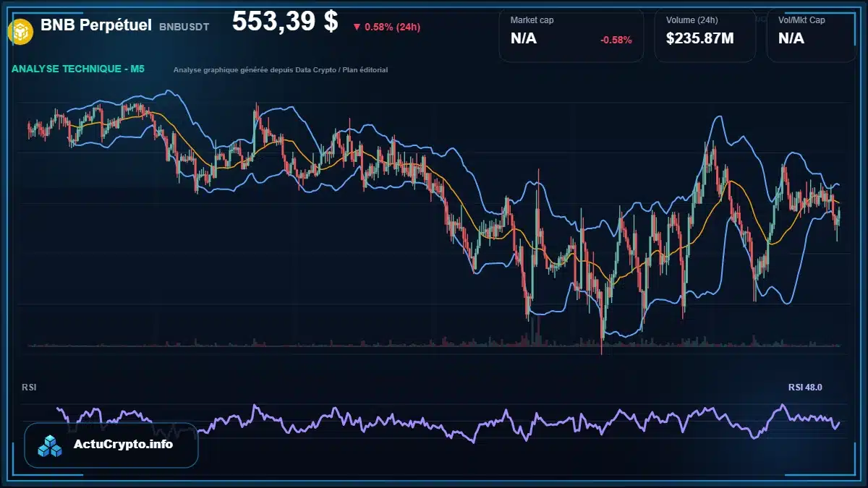Click the BNB coin logo icon

21,30
